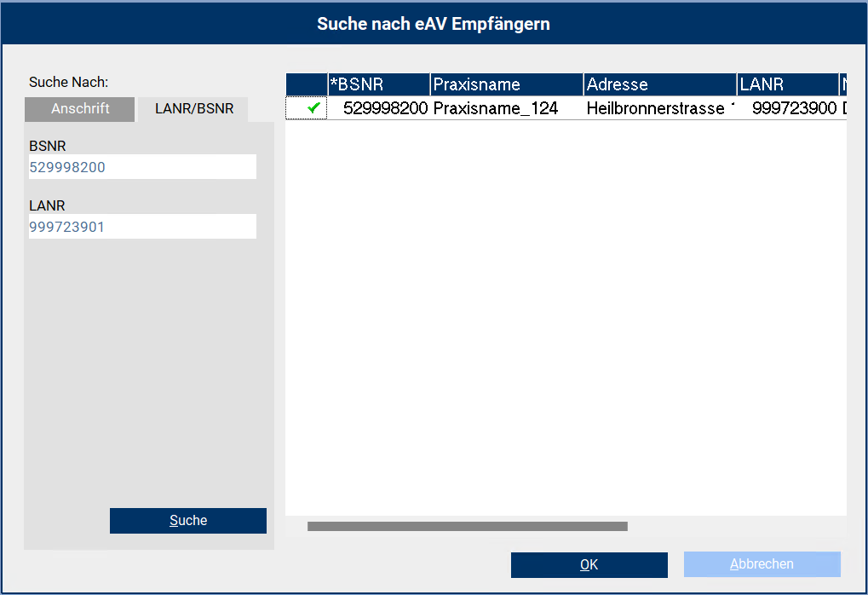The height and width of the screenshot is (595, 868).
Task: Click the Adresse column header
Action: [658, 84]
